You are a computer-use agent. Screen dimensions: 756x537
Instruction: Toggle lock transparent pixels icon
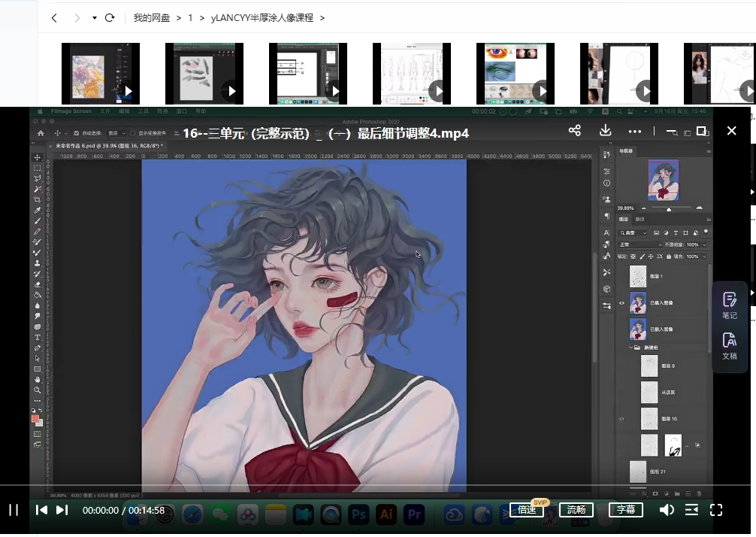pyautogui.click(x=633, y=256)
